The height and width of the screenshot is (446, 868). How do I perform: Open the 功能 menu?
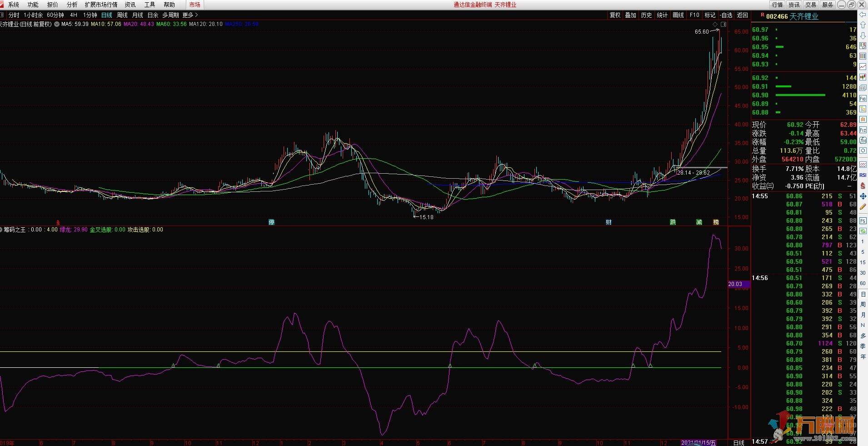pyautogui.click(x=33, y=5)
